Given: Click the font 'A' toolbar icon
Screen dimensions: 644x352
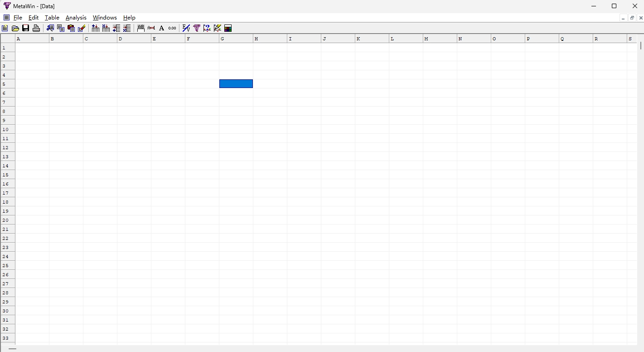Looking at the screenshot, I should tap(161, 28).
